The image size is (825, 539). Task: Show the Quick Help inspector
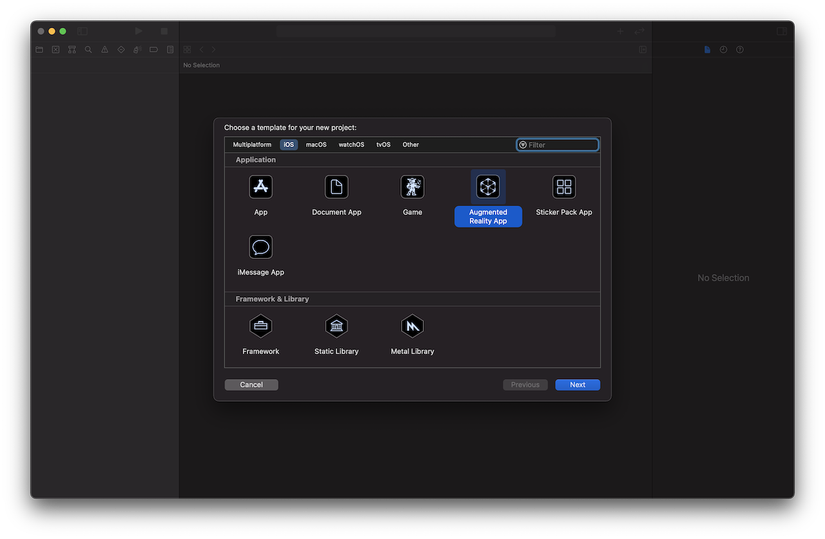click(x=740, y=49)
